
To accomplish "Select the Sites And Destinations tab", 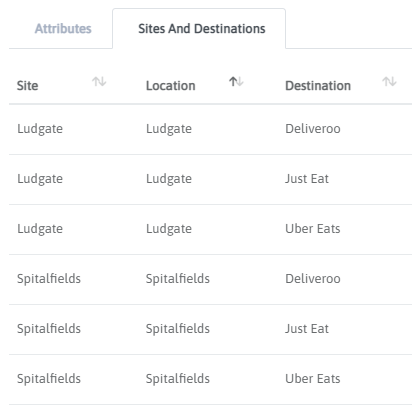I will (202, 29).
